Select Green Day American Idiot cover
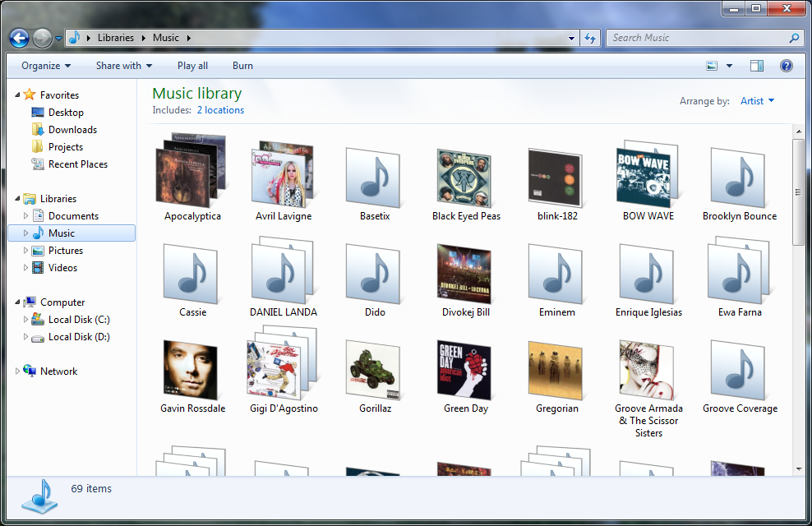 464,370
